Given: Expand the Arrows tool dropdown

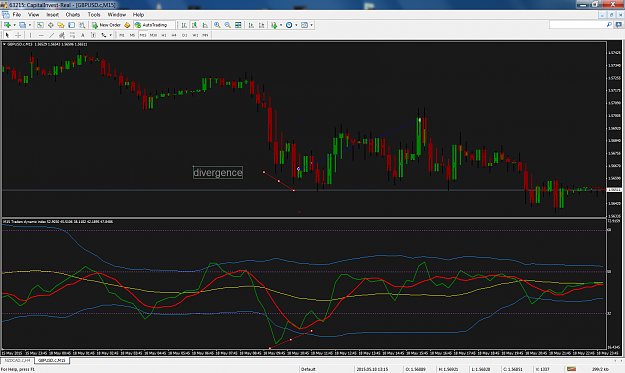Looking at the screenshot, I should (x=110, y=35).
